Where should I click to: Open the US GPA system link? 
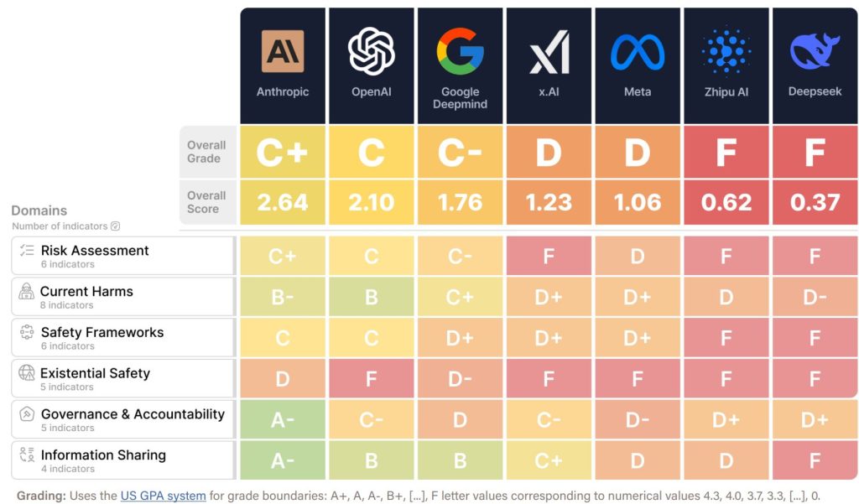[x=164, y=496]
